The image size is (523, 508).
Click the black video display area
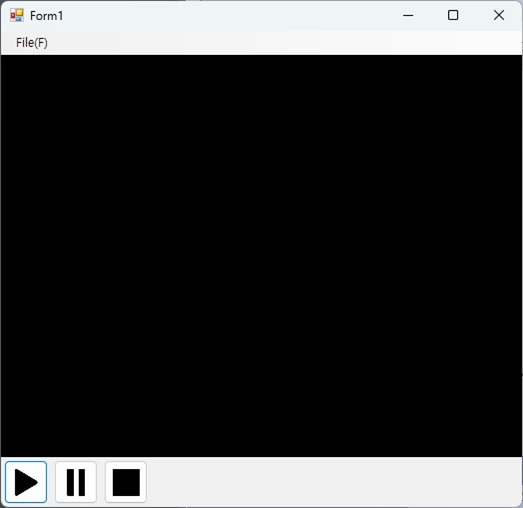pyautogui.click(x=262, y=256)
